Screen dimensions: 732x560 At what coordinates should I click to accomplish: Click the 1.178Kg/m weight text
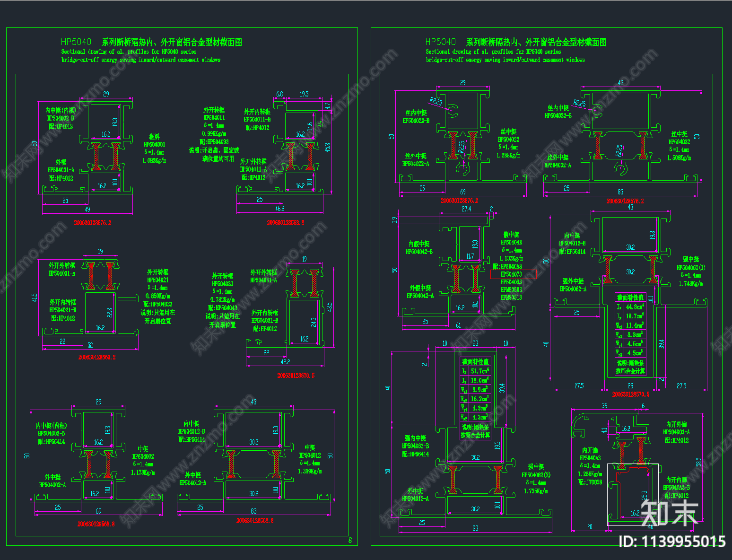click(143, 472)
